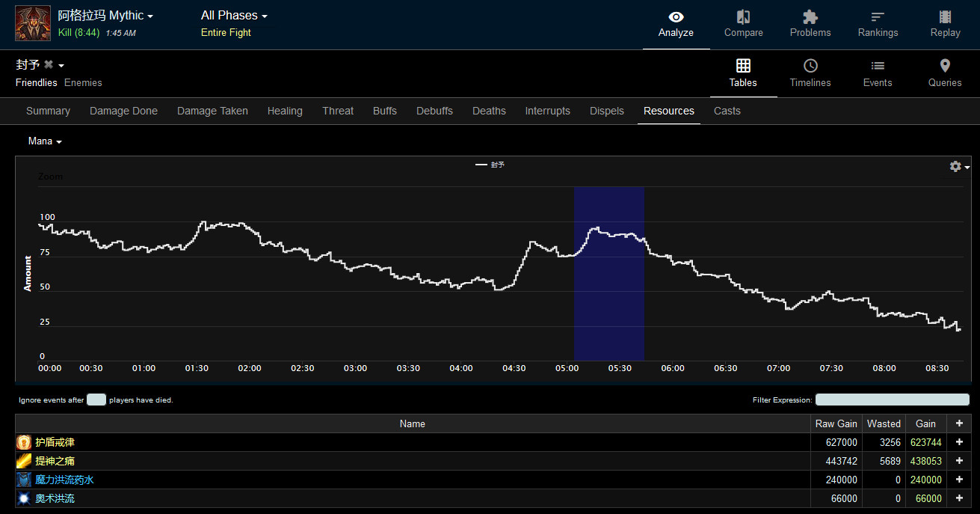Open the Problems puzzle icon
The image size is (980, 514).
[810, 17]
